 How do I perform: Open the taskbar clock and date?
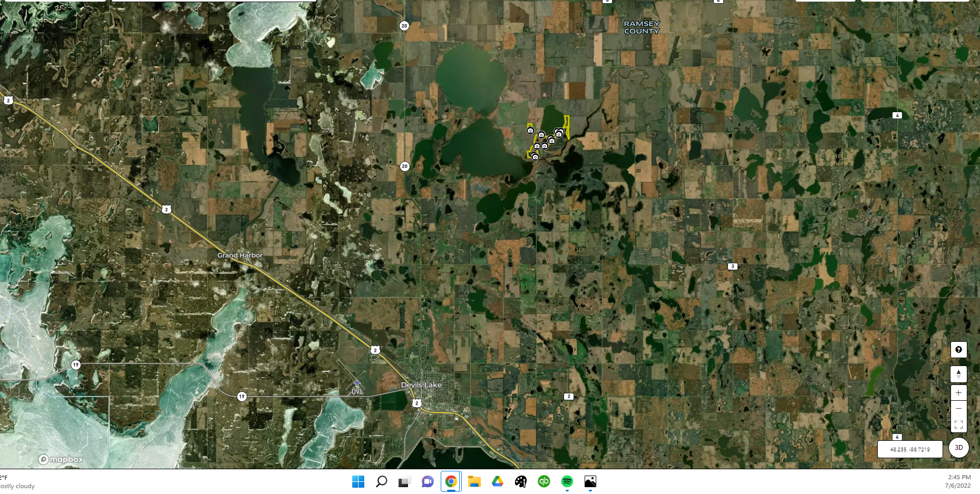point(958,481)
